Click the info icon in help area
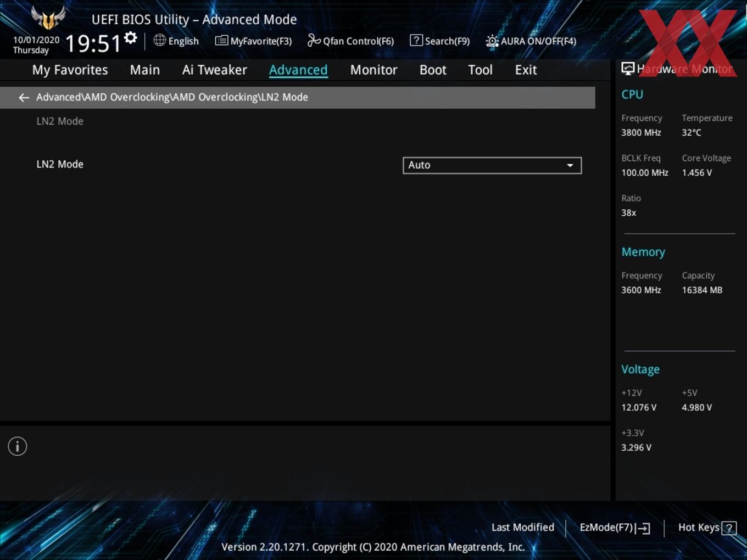The height and width of the screenshot is (560, 747). point(18,446)
